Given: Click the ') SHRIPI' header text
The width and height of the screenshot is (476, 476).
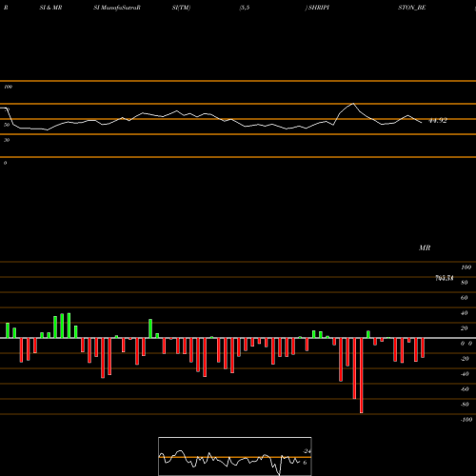Looking at the screenshot, I should click(317, 8).
